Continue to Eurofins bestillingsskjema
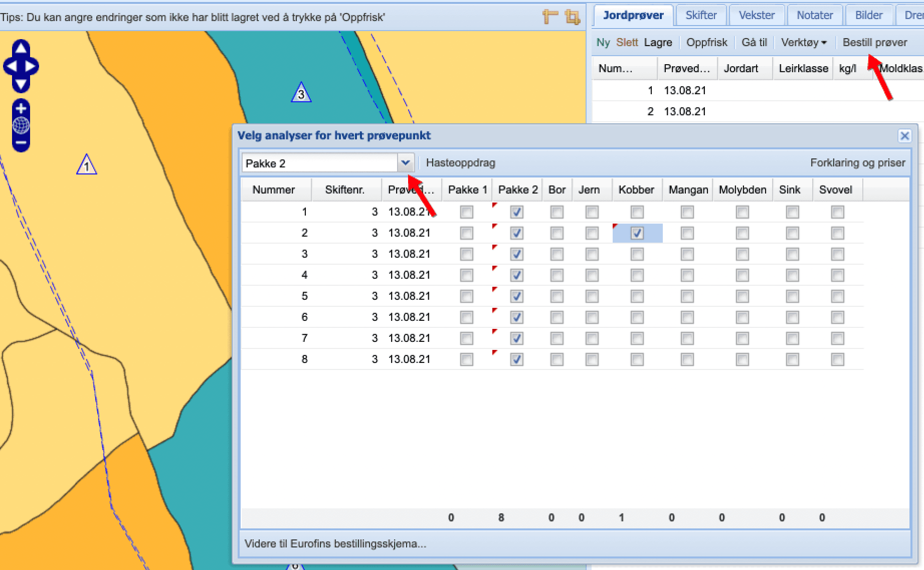 point(335,544)
